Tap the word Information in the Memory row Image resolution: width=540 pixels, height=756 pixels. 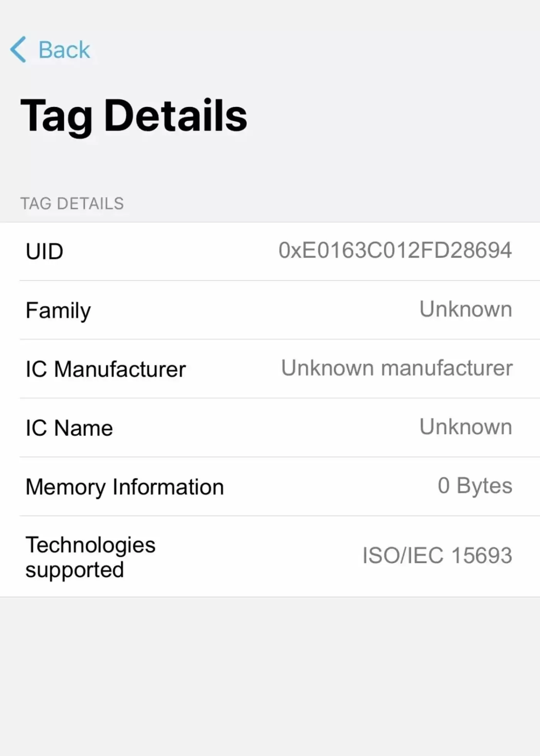pos(168,487)
